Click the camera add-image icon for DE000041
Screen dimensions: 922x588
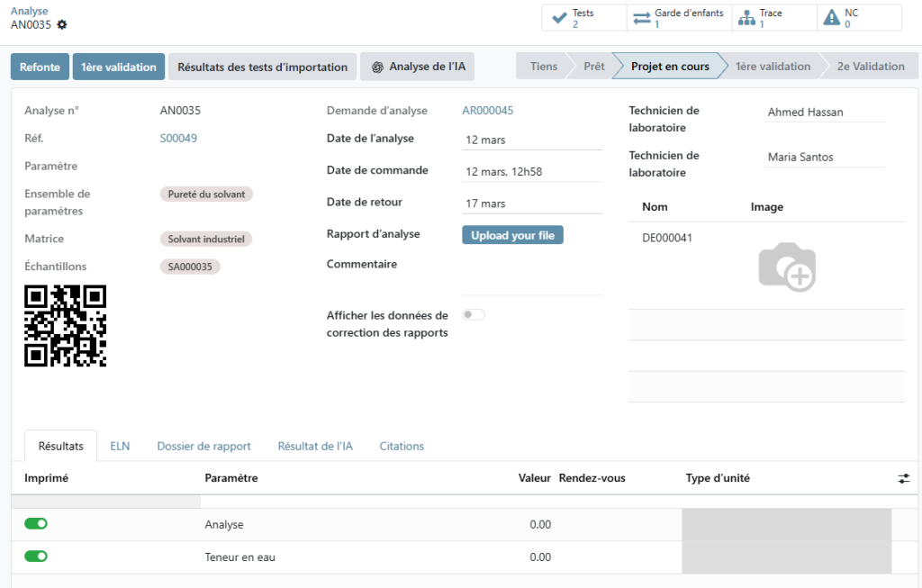coord(787,267)
